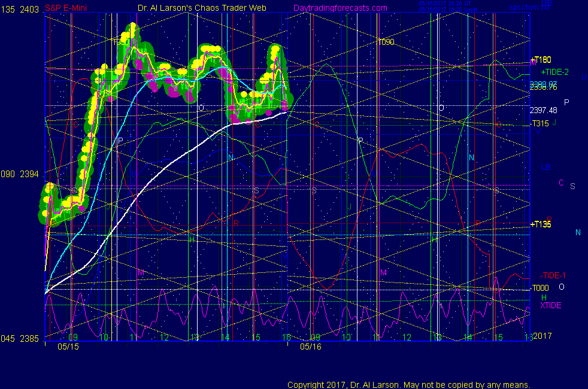
Task: Click the copyright notice text
Action: tap(409, 385)
